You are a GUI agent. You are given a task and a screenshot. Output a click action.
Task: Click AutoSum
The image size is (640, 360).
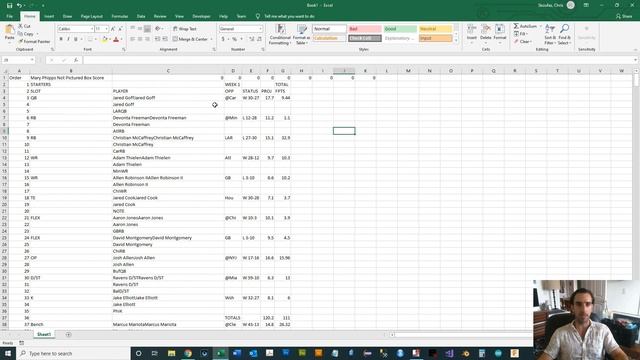pos(526,26)
